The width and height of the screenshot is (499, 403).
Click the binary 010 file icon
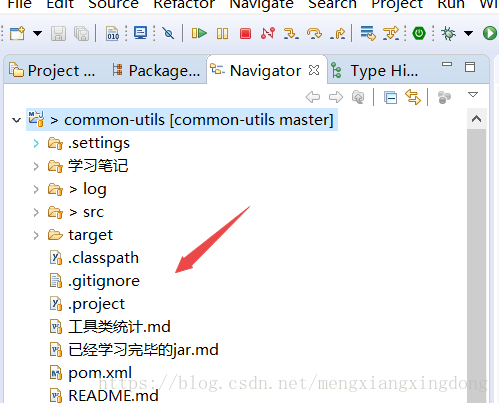113,33
